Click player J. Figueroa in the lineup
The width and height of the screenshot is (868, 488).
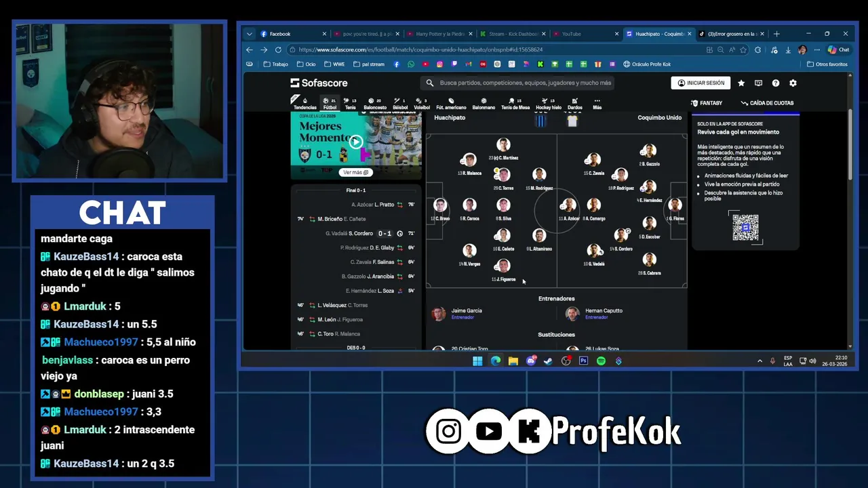(x=503, y=270)
